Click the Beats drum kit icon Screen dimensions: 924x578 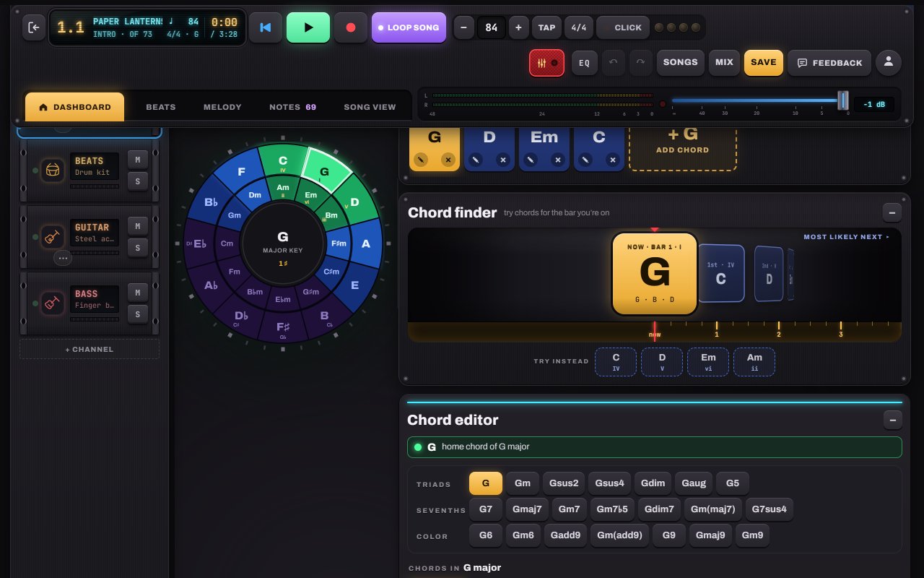tap(53, 170)
